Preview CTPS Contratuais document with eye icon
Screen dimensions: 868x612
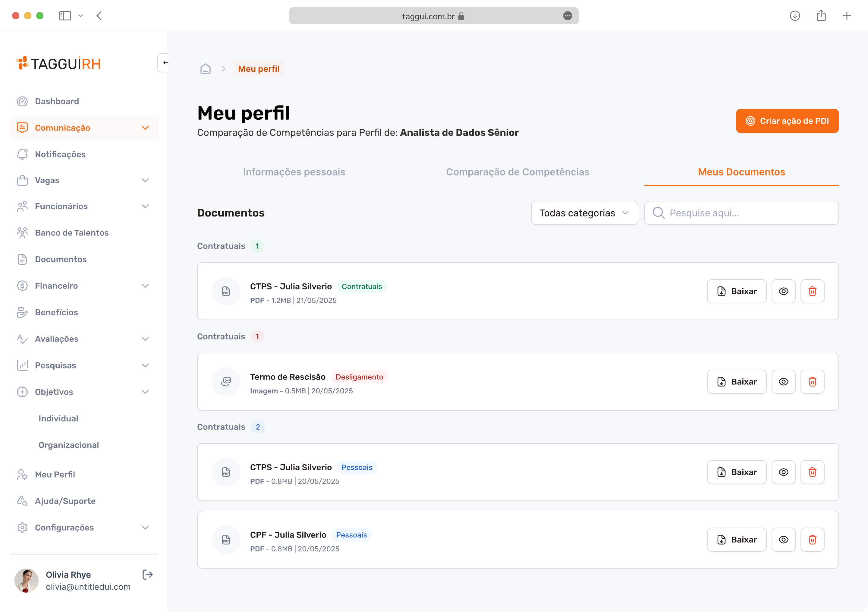point(783,291)
